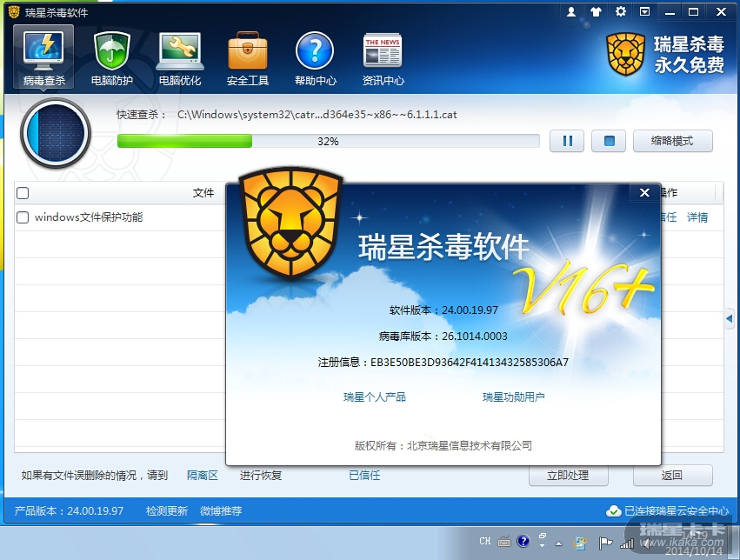Open the 瑞星功勋用户 link
Viewport: 740px width, 560px height.
pyautogui.click(x=513, y=397)
